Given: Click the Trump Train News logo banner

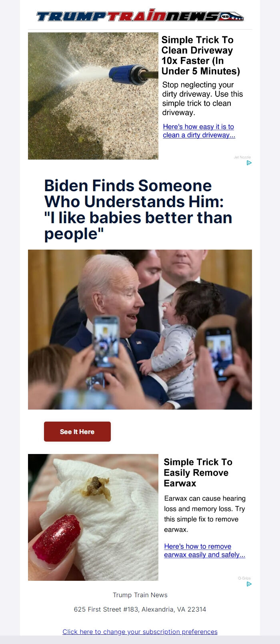Looking at the screenshot, I should [140, 16].
